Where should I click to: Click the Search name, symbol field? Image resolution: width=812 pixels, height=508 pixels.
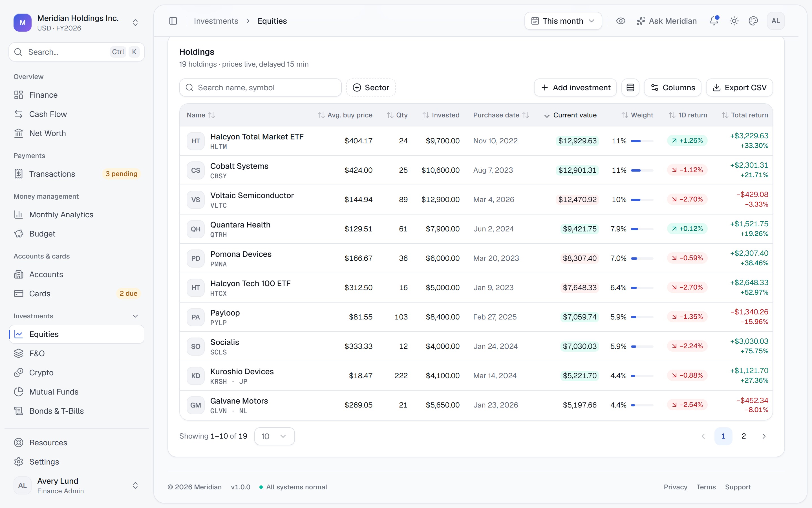[261, 88]
